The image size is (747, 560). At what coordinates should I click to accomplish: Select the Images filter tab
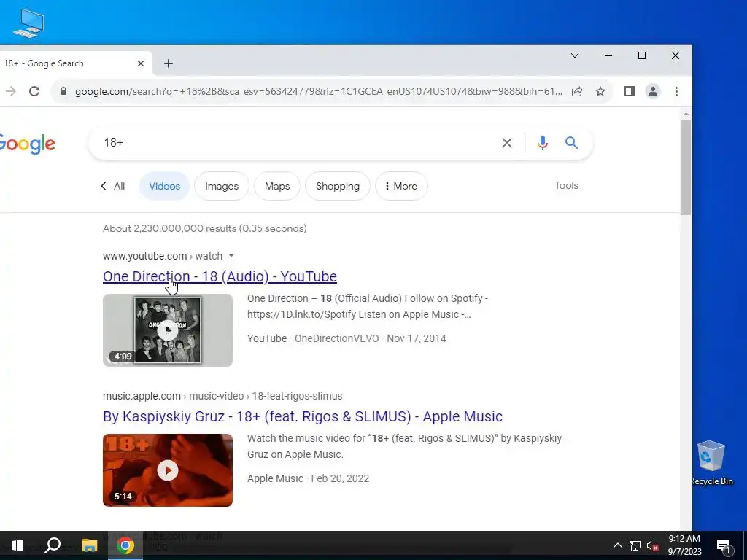(x=222, y=186)
